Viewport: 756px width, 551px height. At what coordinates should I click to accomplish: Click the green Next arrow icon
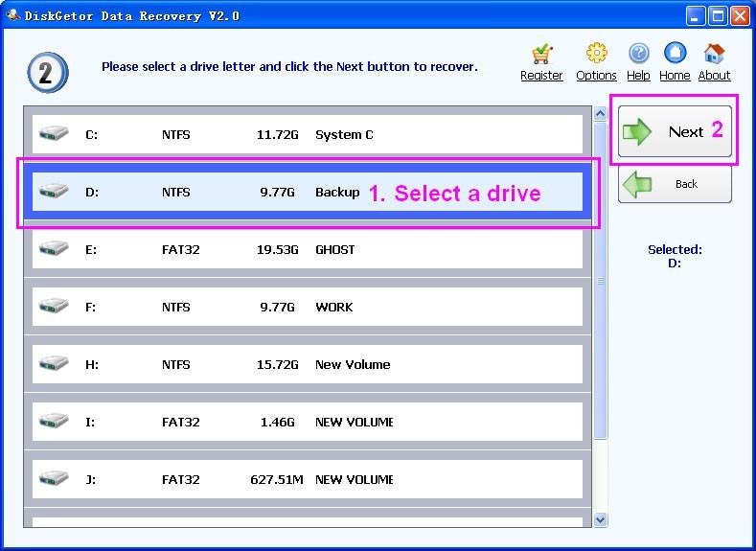(x=637, y=131)
